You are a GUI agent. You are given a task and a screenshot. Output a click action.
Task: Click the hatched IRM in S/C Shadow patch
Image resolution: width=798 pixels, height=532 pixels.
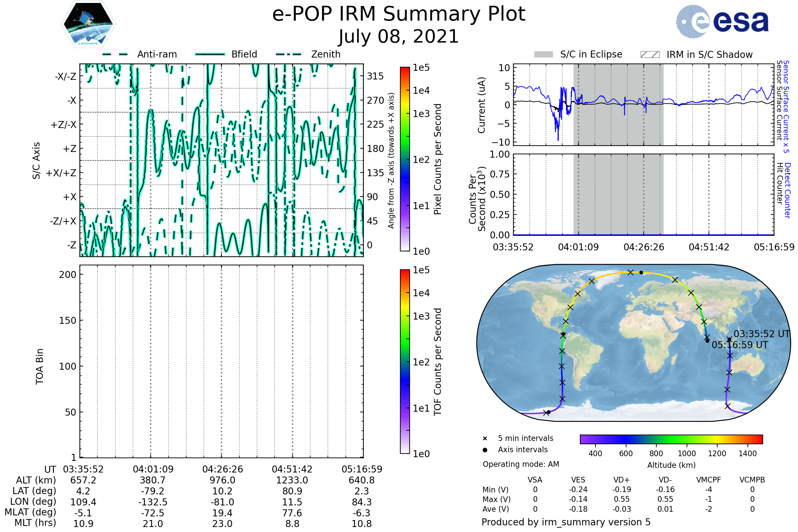(650, 55)
